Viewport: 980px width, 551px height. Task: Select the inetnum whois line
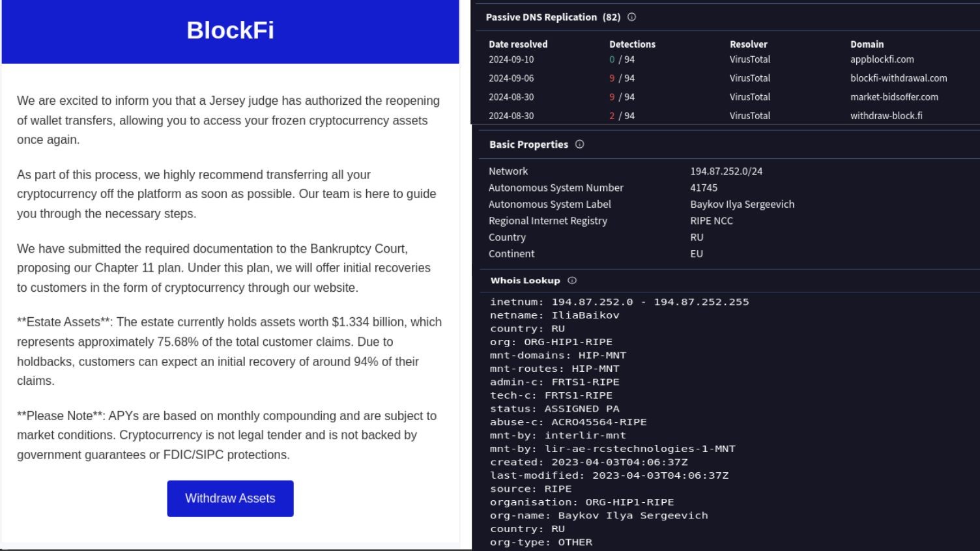click(x=620, y=302)
